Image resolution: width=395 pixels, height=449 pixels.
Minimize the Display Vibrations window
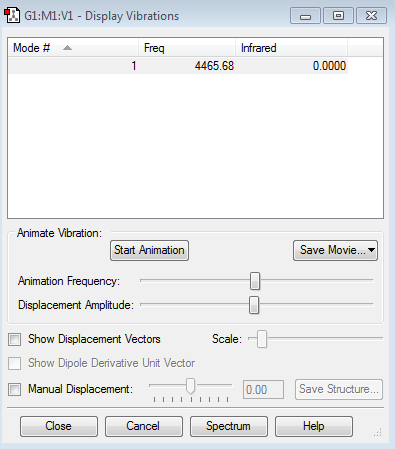305,16
